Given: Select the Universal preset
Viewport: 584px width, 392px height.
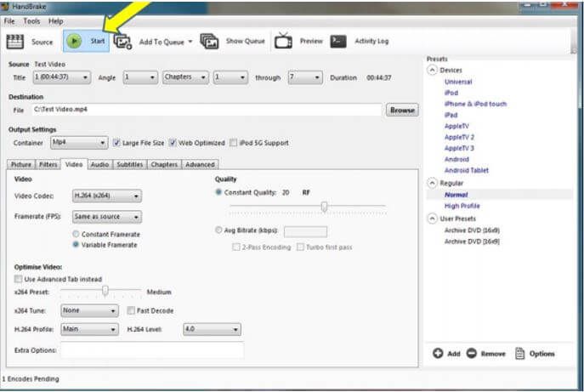Looking at the screenshot, I should (x=458, y=82).
